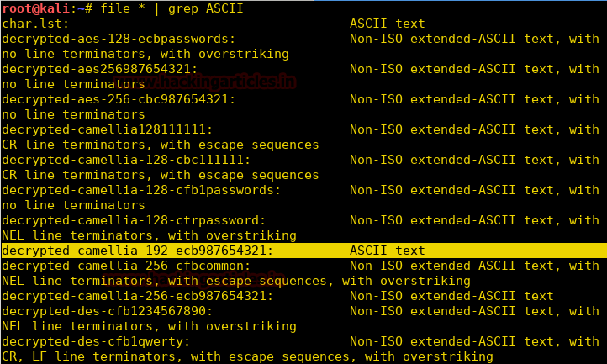Click decrypted-camellia128111111 filename
607x364 pixels.
pyautogui.click(x=107, y=129)
